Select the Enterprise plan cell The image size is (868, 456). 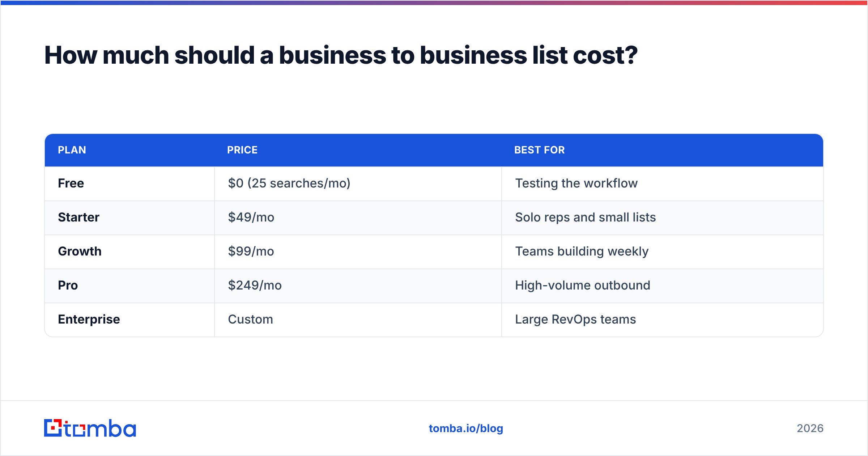(x=129, y=320)
